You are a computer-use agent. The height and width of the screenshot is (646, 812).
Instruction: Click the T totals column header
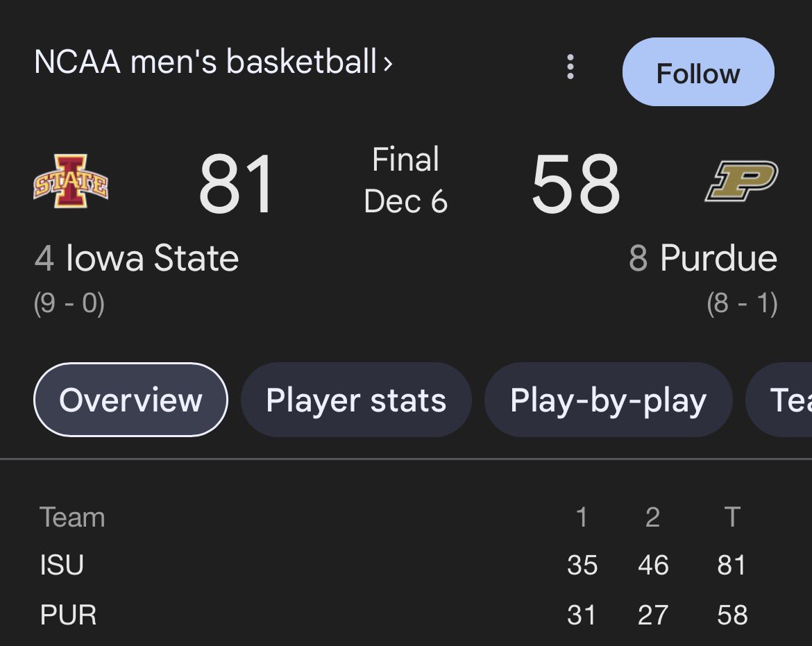(x=732, y=517)
